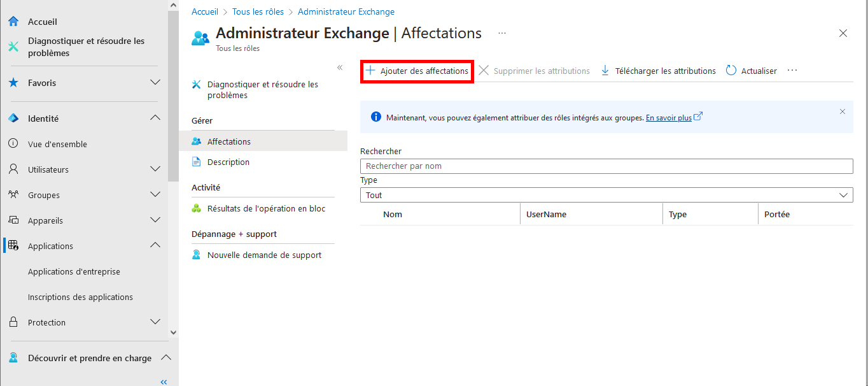
Task: Click the Accueil home icon
Action: coord(13,21)
